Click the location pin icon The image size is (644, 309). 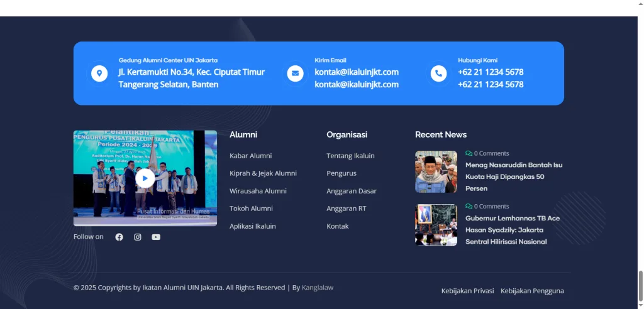tap(99, 73)
